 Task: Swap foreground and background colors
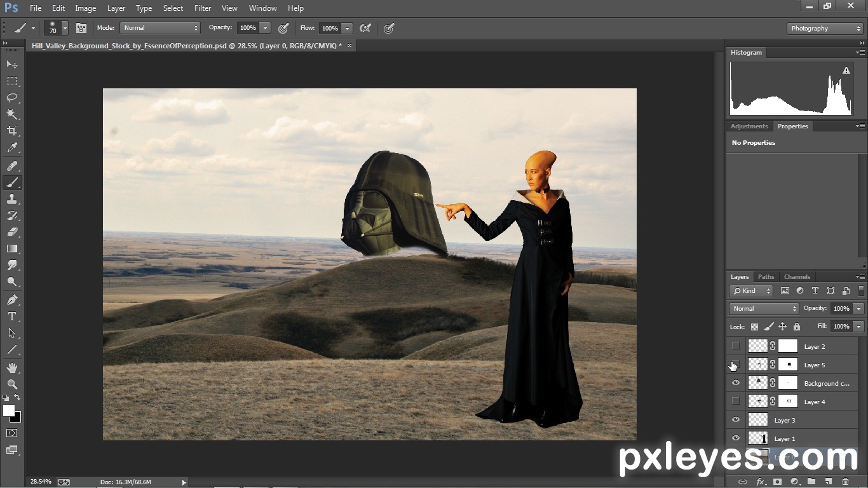click(x=17, y=398)
